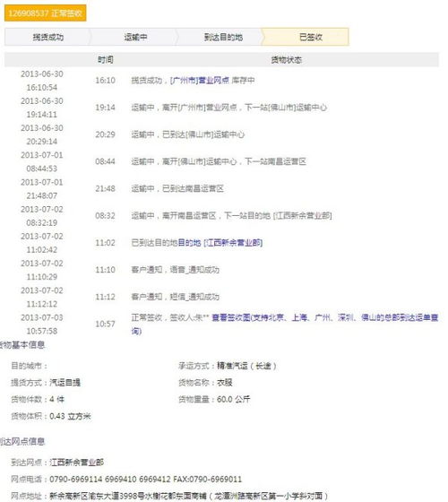The image size is (448, 502).
Task: Click the 时间 column header
Action: pyautogui.click(x=106, y=60)
